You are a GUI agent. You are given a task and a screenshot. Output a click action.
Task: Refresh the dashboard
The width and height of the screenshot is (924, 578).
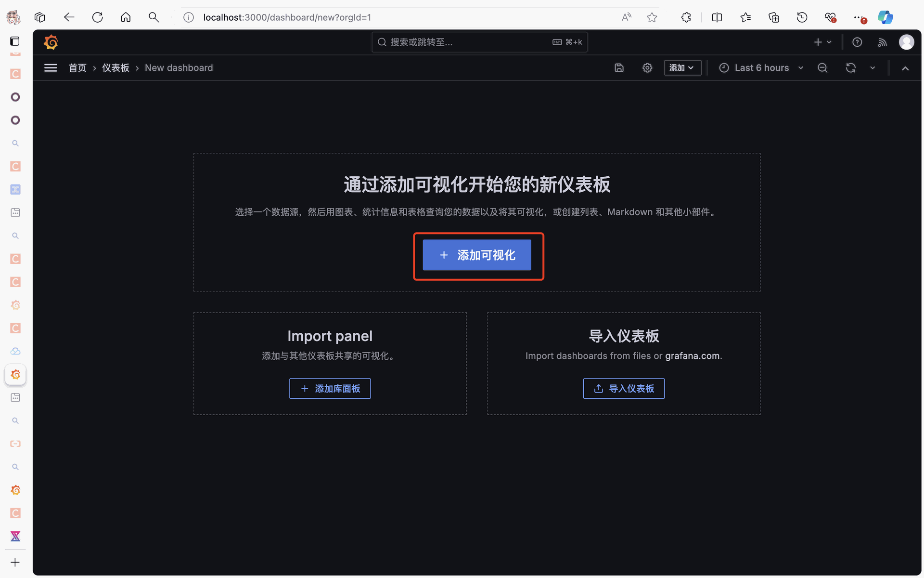click(851, 68)
